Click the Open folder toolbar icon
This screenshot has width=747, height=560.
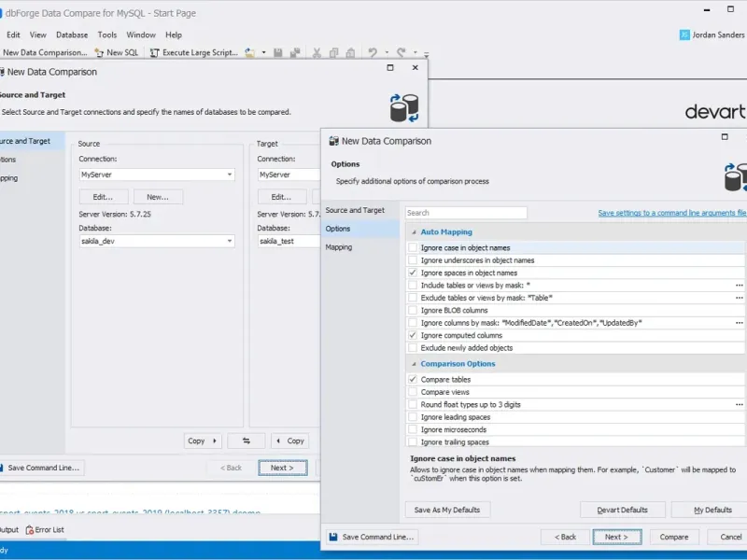click(249, 52)
